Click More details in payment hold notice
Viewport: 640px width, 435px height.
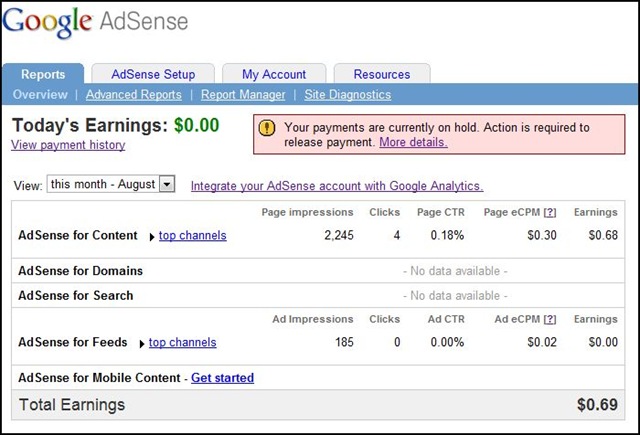(413, 142)
